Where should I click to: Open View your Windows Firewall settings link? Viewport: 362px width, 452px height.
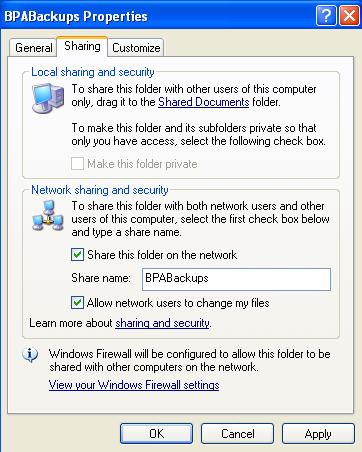[134, 385]
